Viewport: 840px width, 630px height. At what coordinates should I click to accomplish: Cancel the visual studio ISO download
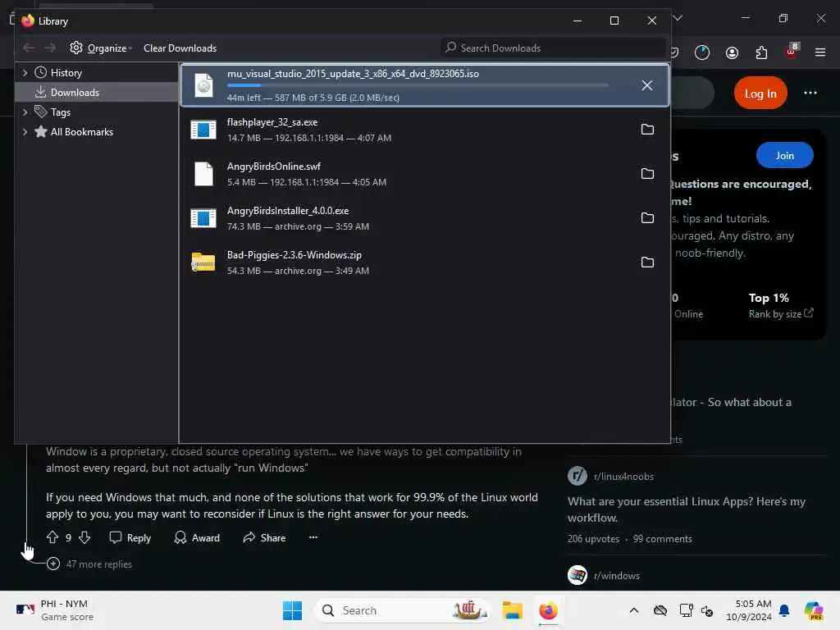click(646, 85)
